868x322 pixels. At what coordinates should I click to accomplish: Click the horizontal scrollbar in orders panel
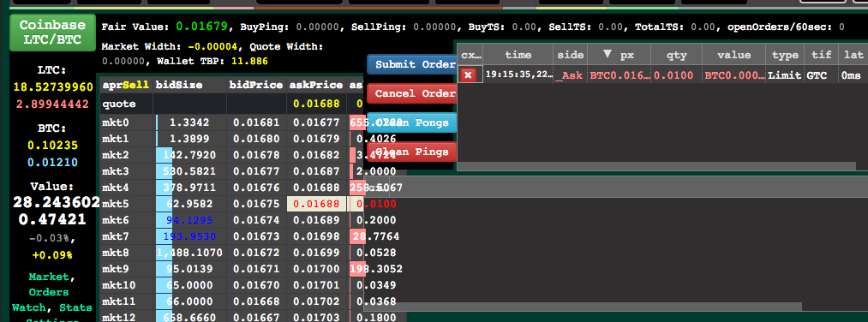pos(657,166)
